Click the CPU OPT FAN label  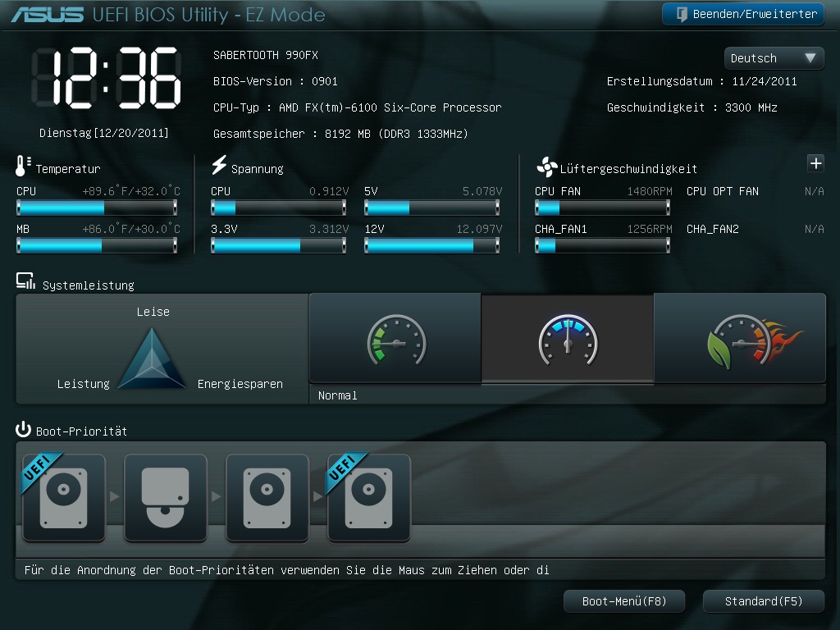click(x=723, y=191)
